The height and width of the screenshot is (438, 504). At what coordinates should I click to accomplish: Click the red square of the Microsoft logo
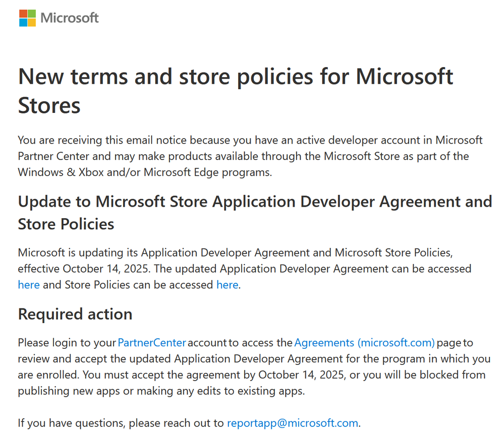click(x=23, y=14)
